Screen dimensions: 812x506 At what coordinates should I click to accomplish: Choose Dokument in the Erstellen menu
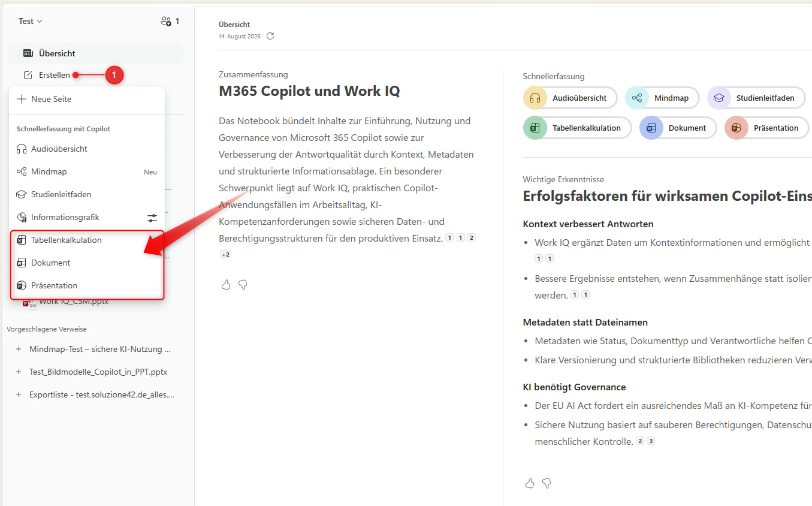coord(87,263)
